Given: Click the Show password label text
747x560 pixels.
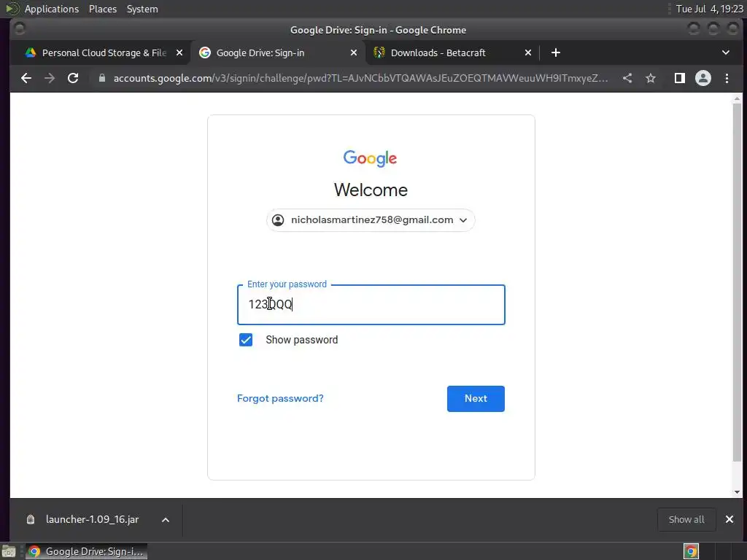Looking at the screenshot, I should click(x=301, y=340).
